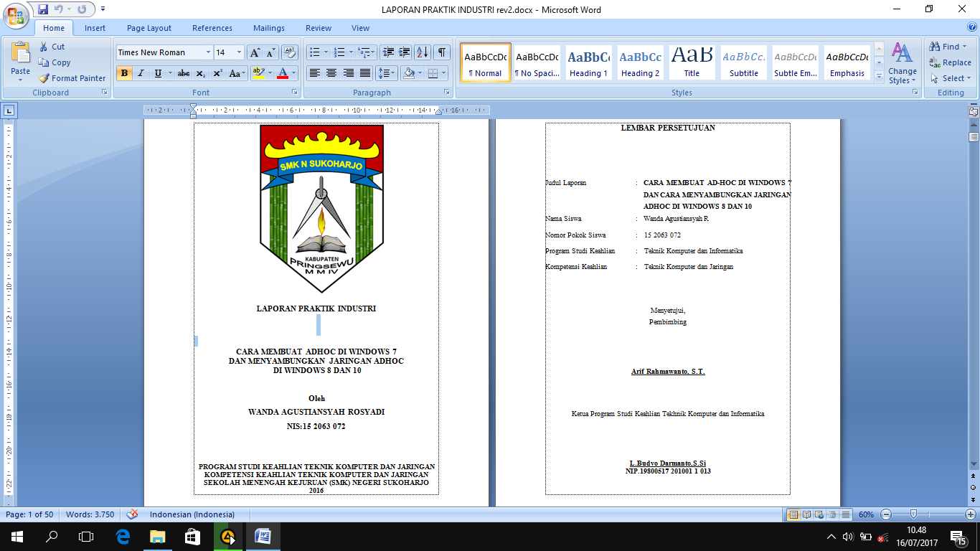Increase the paragraph indent
The width and height of the screenshot is (980, 551).
[405, 52]
